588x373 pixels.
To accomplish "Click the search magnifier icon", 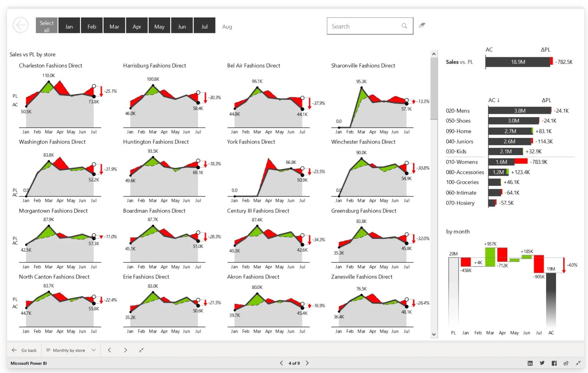I will pos(404,26).
